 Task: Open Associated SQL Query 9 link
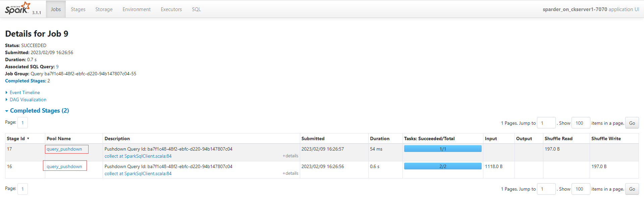[x=57, y=67]
